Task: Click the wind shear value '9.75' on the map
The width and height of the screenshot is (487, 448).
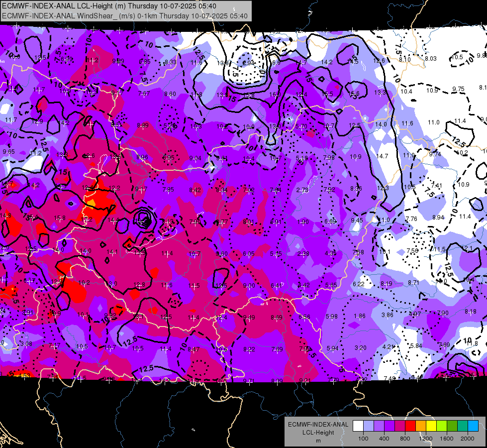Action: [x=459, y=89]
